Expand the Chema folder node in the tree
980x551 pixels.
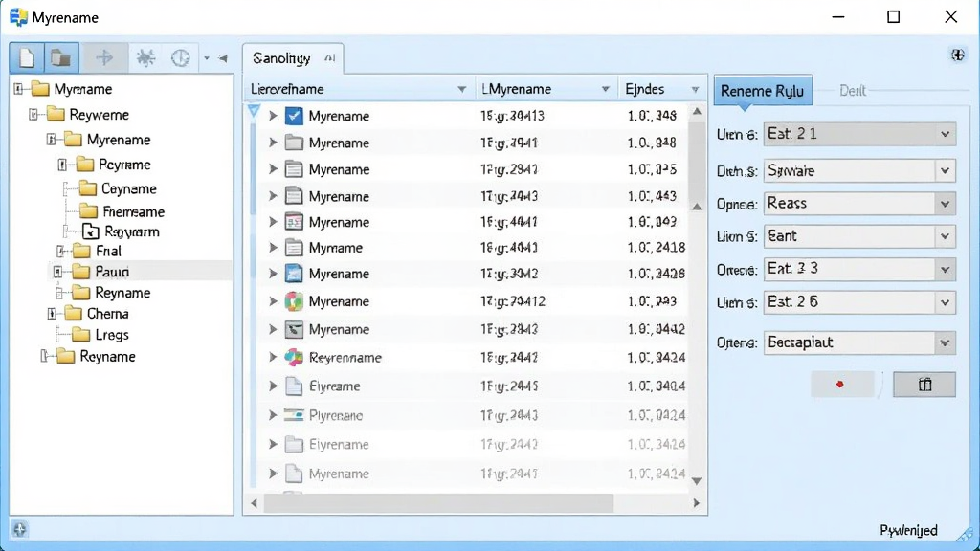[x=52, y=313]
